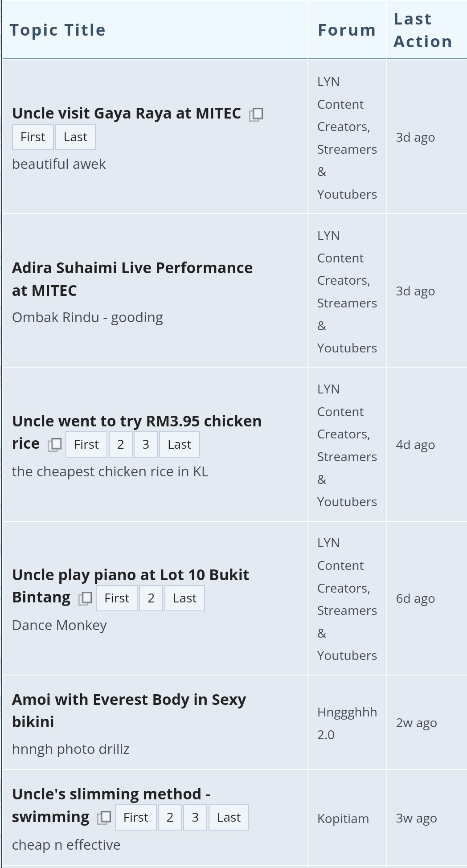
Task: Open Uncle visit Gaya Raya at MITEC topic
Action: [127, 113]
